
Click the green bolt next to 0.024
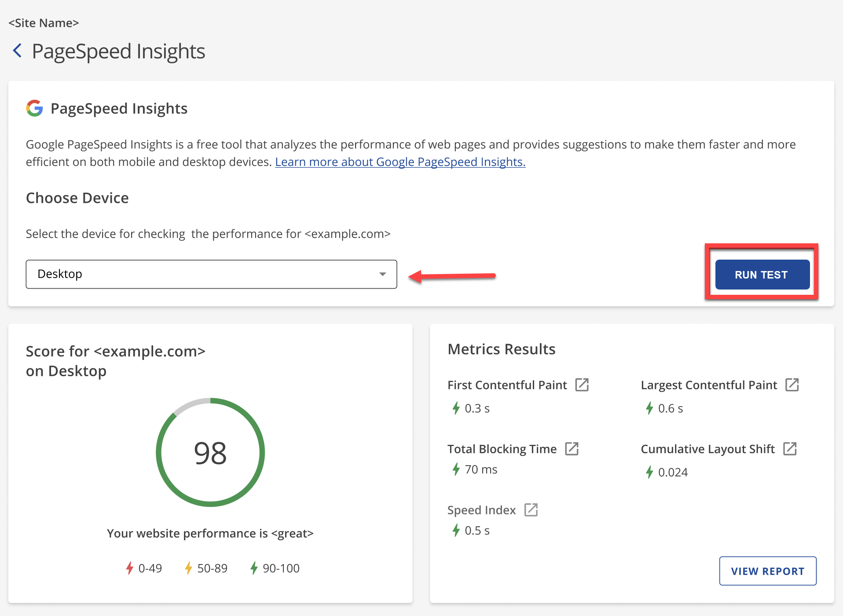[649, 472]
